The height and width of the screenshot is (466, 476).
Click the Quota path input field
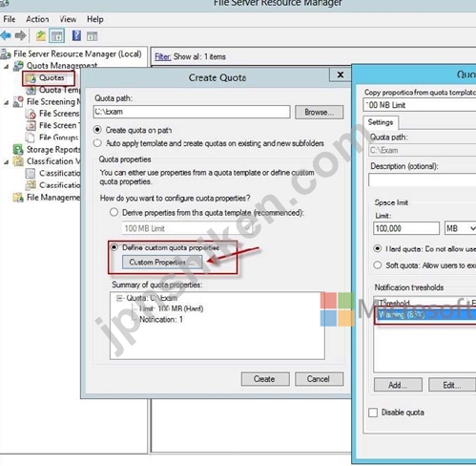pos(192,112)
